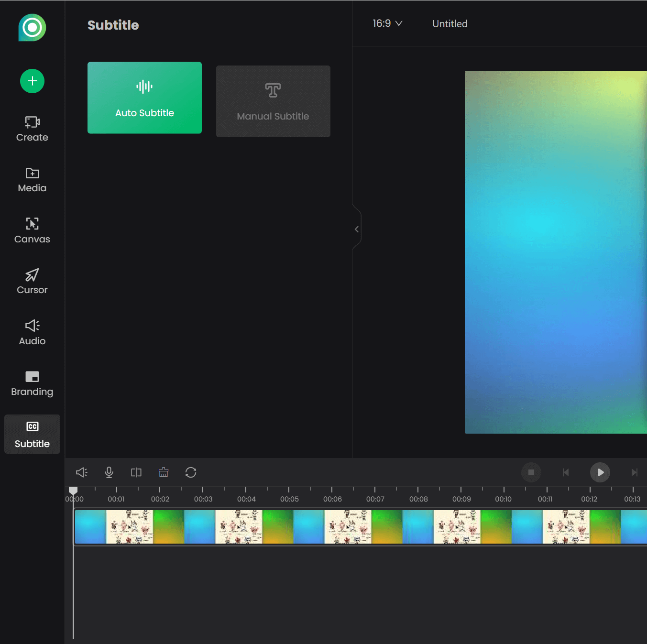Select the Subtitle sidebar tab
Viewport: 647px width, 644px height.
click(32, 434)
